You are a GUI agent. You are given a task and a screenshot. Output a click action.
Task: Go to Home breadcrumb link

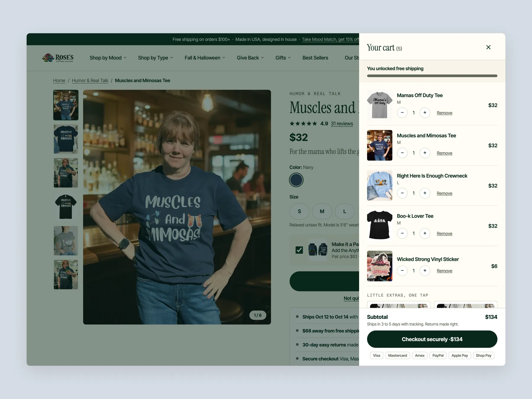point(59,81)
